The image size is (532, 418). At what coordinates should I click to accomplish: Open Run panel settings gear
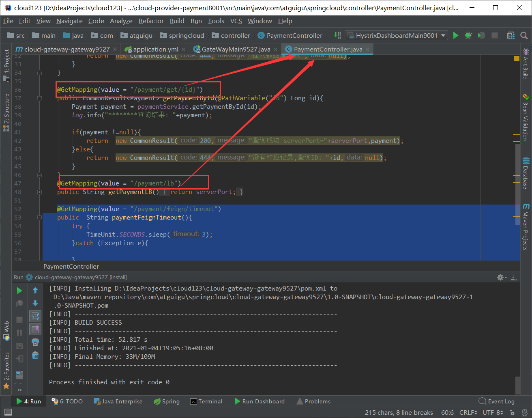(x=502, y=277)
